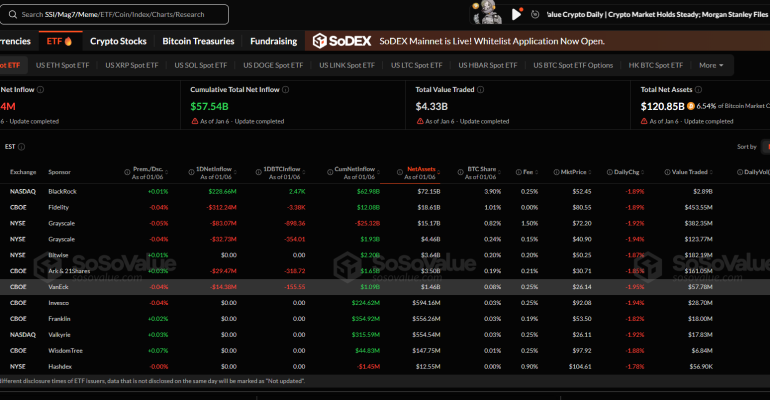Expand the More ETF categories dropdown
The image size is (770, 400).
(711, 65)
